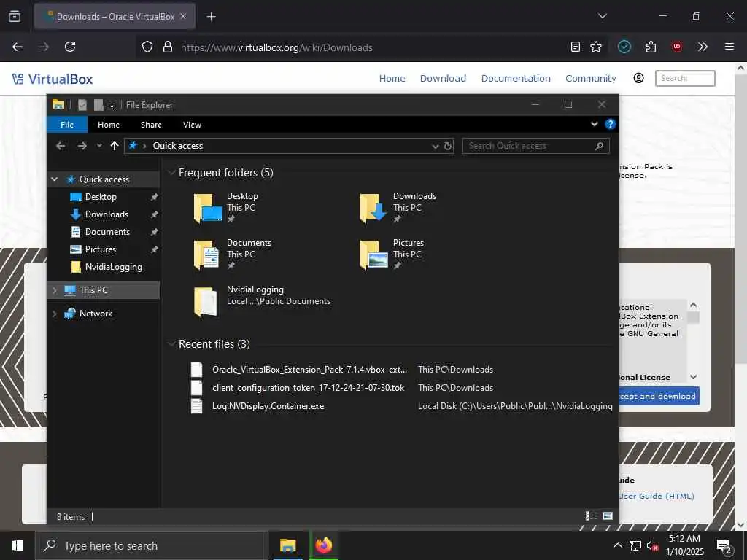Expand the Network tree node

(x=54, y=314)
